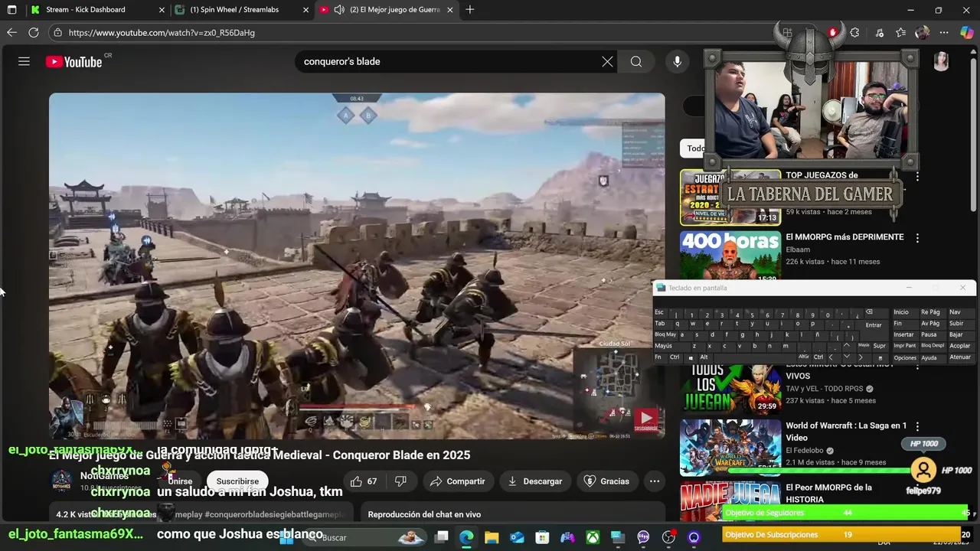Open options for TOP JUEGAZOS video
The image size is (980, 551).
(917, 176)
